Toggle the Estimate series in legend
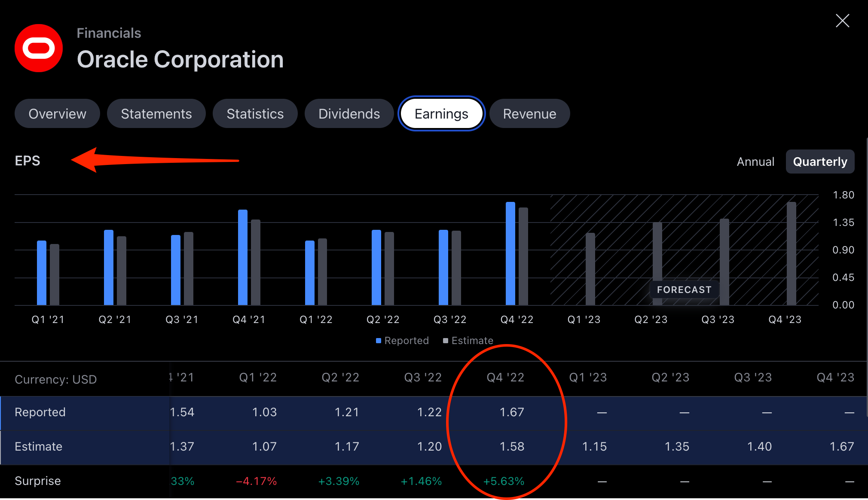The image size is (868, 500). (468, 341)
